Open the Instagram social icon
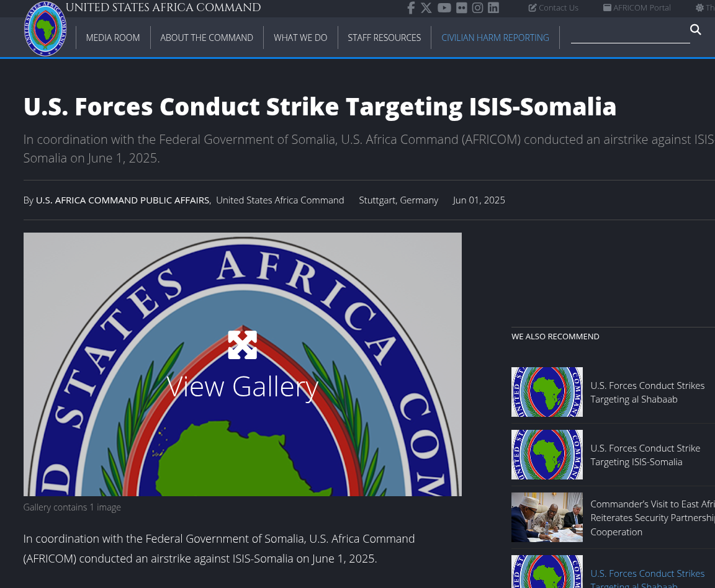This screenshot has width=715, height=588. (477, 7)
